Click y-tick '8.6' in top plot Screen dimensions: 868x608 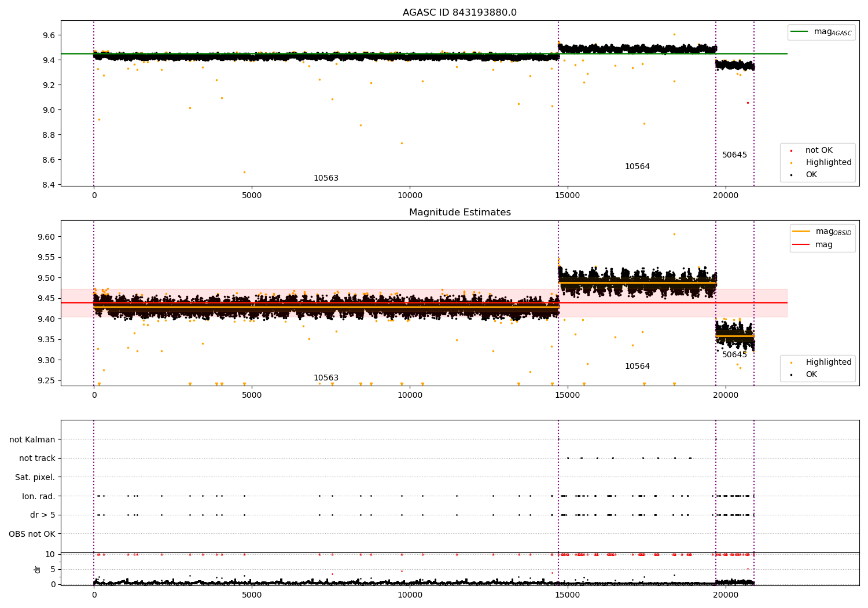(x=49, y=160)
